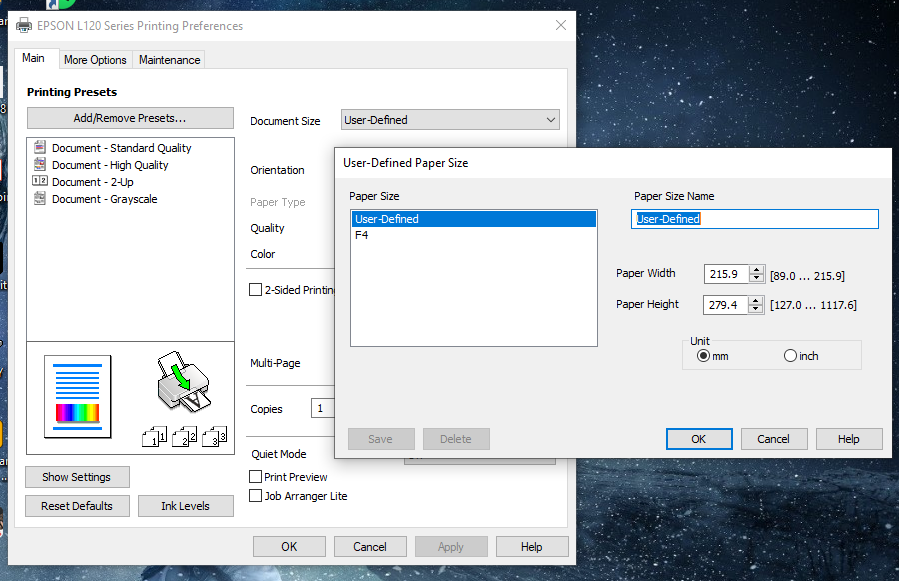899x581 pixels.
Task: Select F4 in the Paper Size list
Action: pos(362,235)
